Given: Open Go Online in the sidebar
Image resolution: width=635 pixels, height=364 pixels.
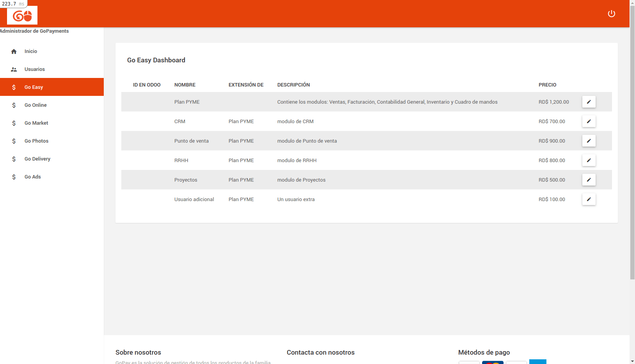Looking at the screenshot, I should click(x=52, y=105).
